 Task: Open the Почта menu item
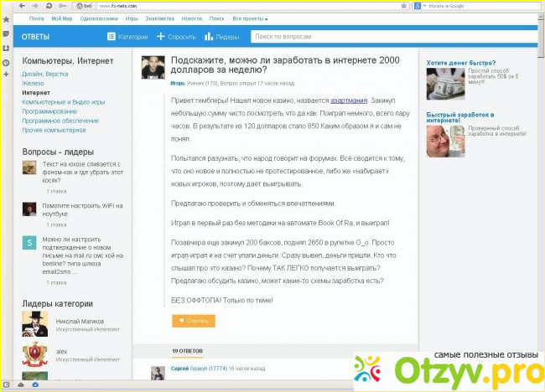coord(37,18)
